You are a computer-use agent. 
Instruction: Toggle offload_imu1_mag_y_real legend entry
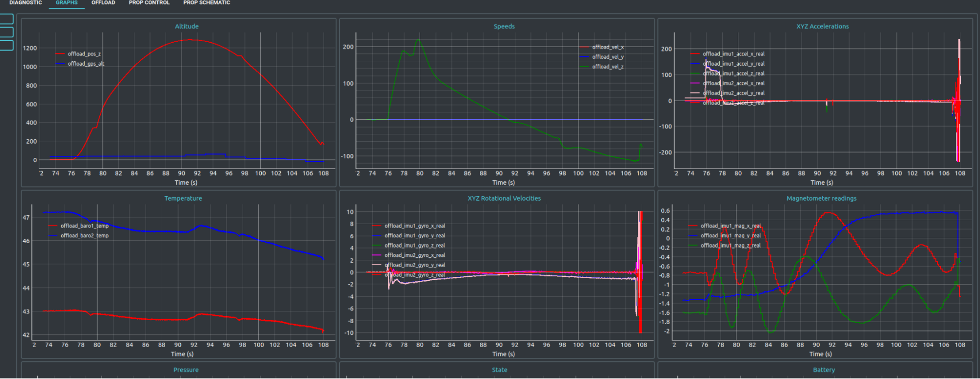tap(725, 236)
